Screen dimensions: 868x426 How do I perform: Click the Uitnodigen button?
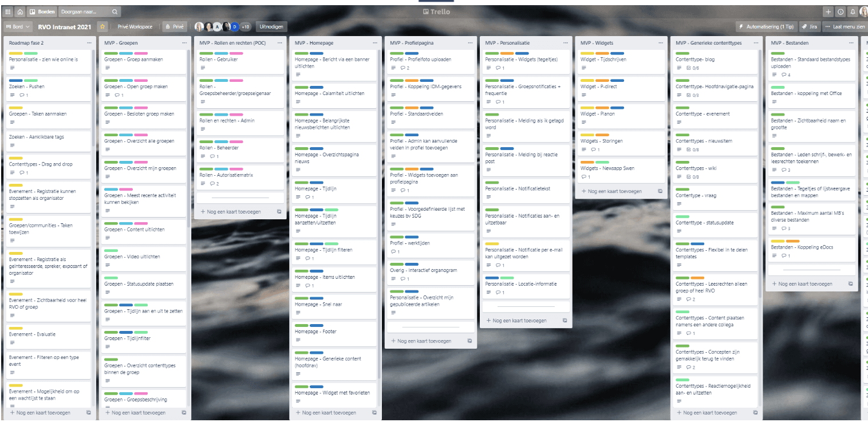pyautogui.click(x=271, y=26)
